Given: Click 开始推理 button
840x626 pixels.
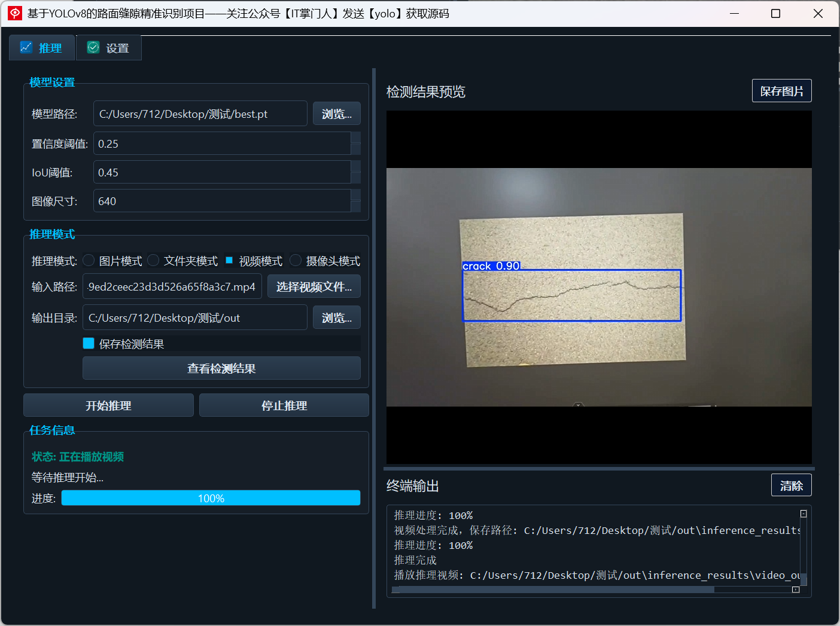Looking at the screenshot, I should point(108,405).
